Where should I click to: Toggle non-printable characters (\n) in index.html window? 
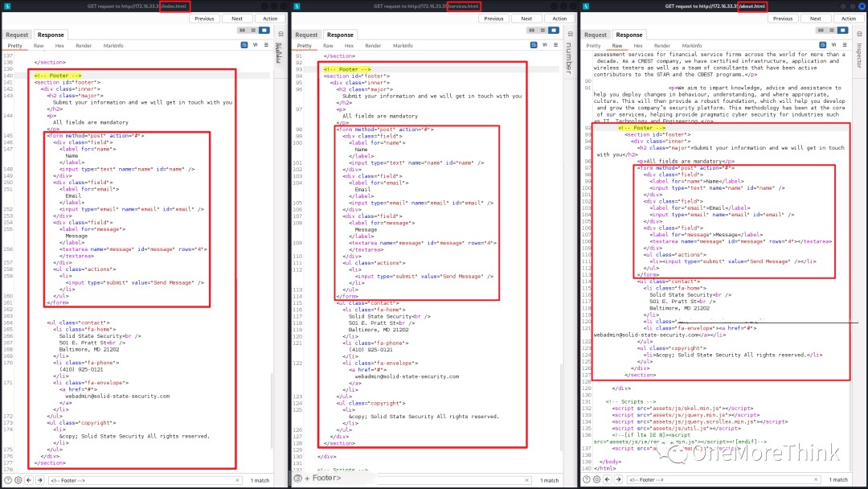pos(256,45)
